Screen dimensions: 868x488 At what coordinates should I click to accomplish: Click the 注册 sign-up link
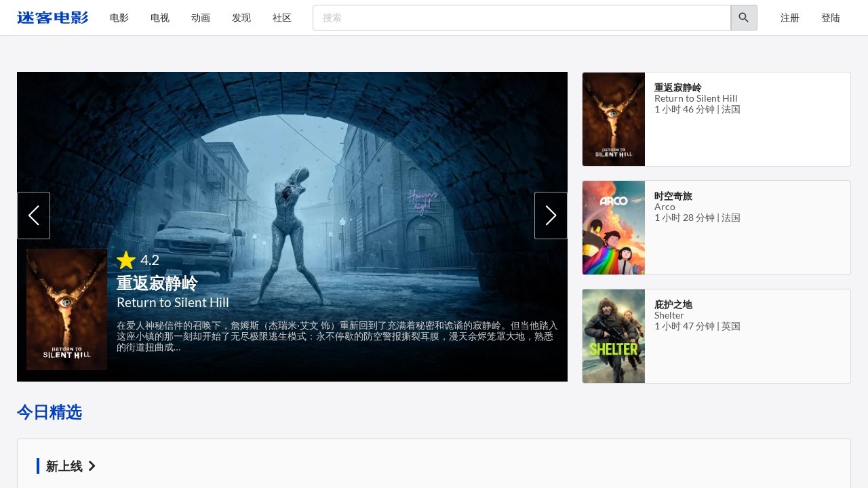point(790,18)
